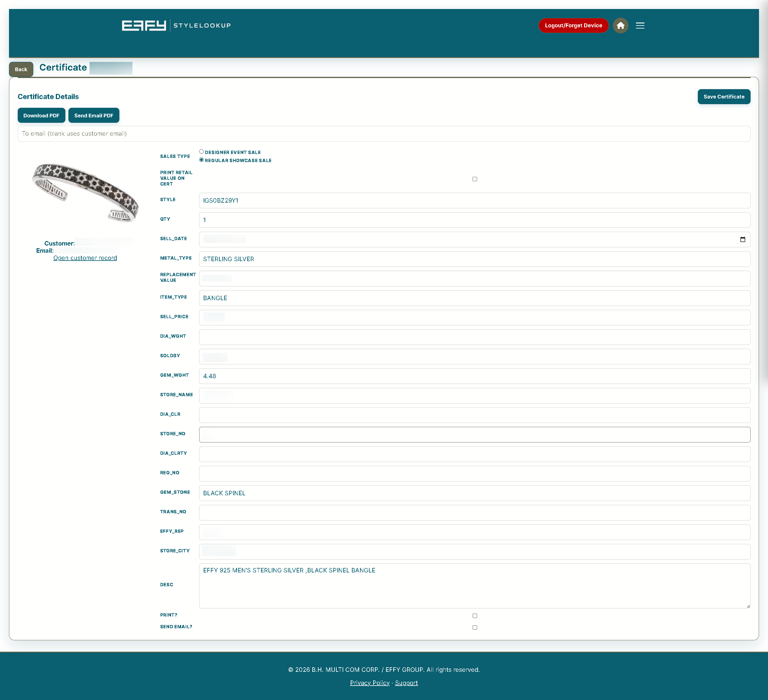
Task: Click the DESC text area
Action: 475,586
